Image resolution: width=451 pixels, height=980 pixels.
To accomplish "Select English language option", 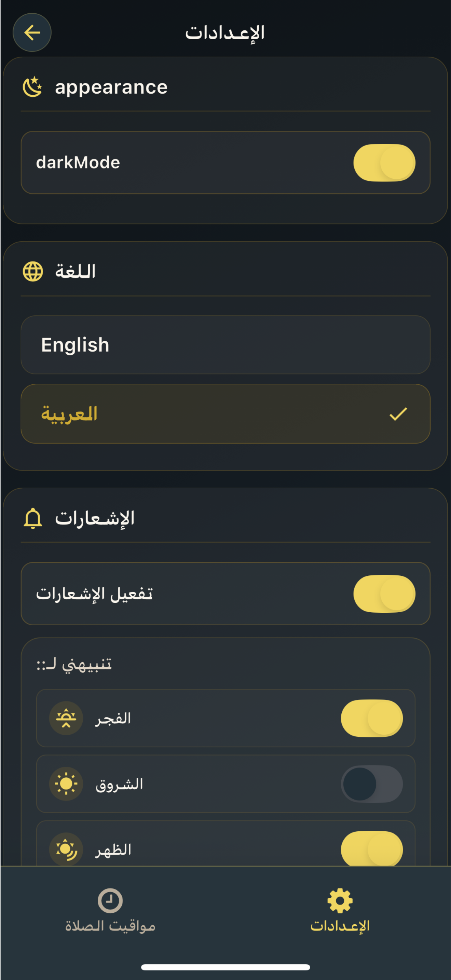I will point(225,345).
